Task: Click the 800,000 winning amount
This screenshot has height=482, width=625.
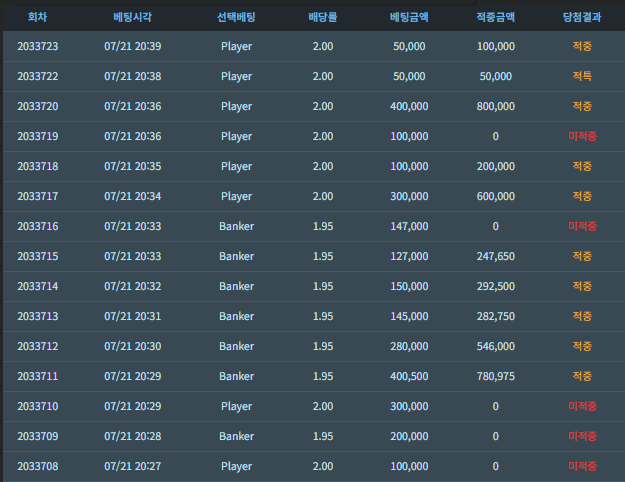Action: point(495,106)
